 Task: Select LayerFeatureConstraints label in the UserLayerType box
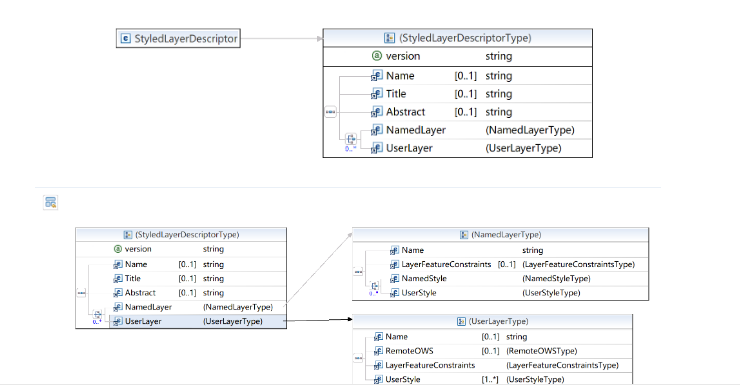tap(430, 365)
